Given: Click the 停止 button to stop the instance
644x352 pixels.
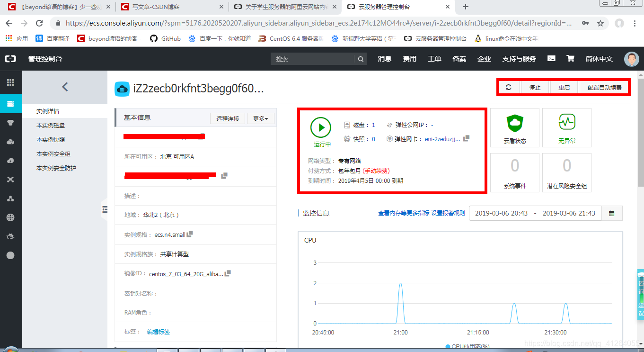Looking at the screenshot, I should pyautogui.click(x=535, y=87).
